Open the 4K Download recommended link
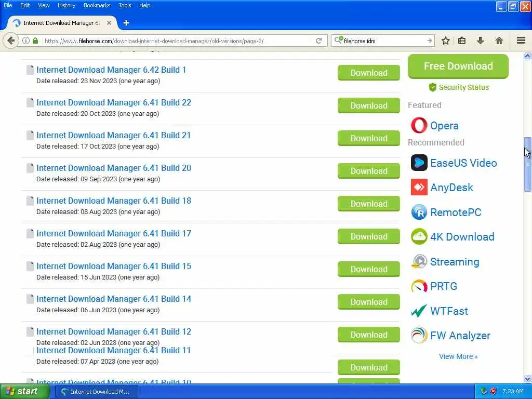Screen dimensions: 532x399 tap(462, 237)
